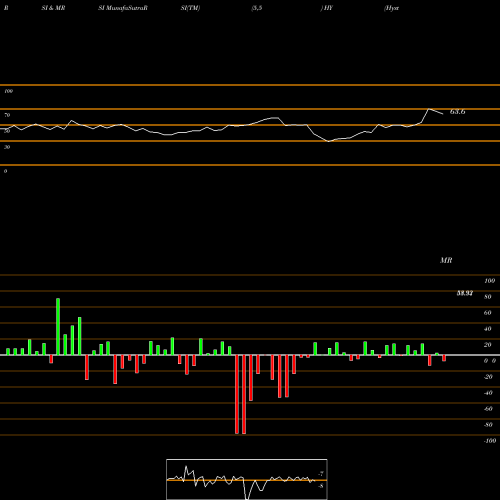
Task: Click the '(Hyst' text in the header
Action: click(x=391, y=8)
